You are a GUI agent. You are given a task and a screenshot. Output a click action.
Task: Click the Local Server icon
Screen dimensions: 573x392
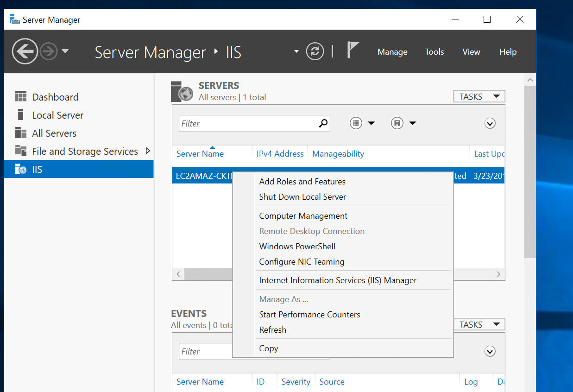(x=20, y=114)
